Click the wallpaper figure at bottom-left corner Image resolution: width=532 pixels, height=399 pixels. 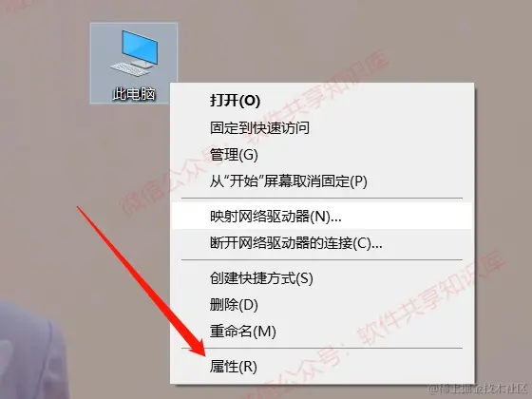32,350
